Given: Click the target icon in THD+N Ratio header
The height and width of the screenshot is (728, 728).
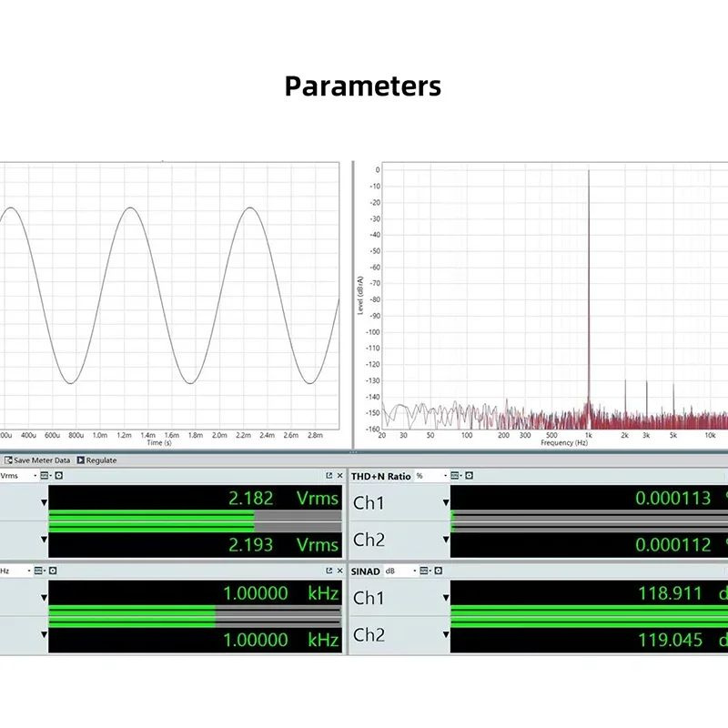Looking at the screenshot, I should [468, 475].
